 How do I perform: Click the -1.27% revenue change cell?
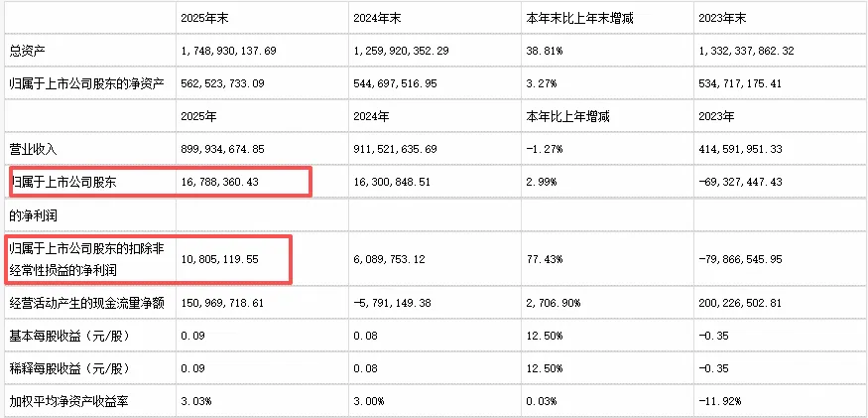coord(545,149)
